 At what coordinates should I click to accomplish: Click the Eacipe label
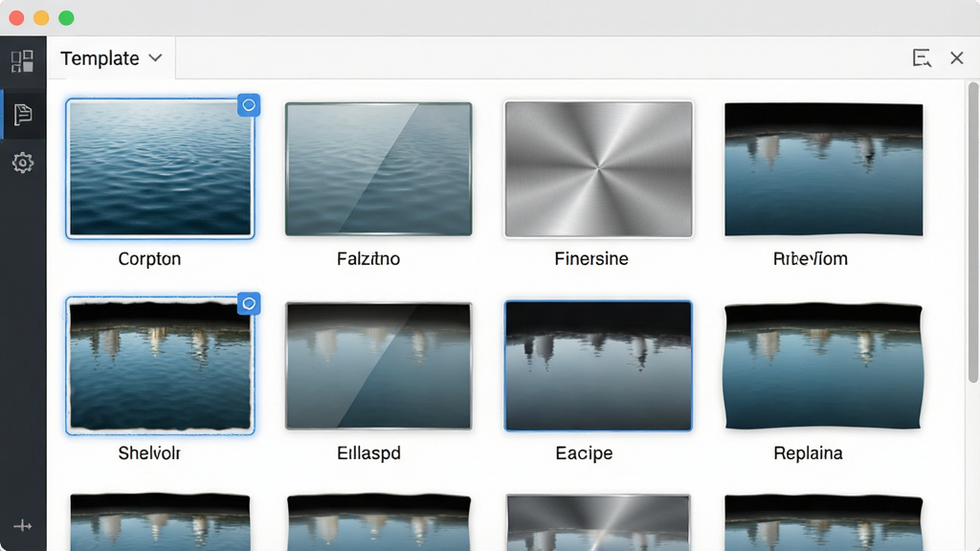584,452
